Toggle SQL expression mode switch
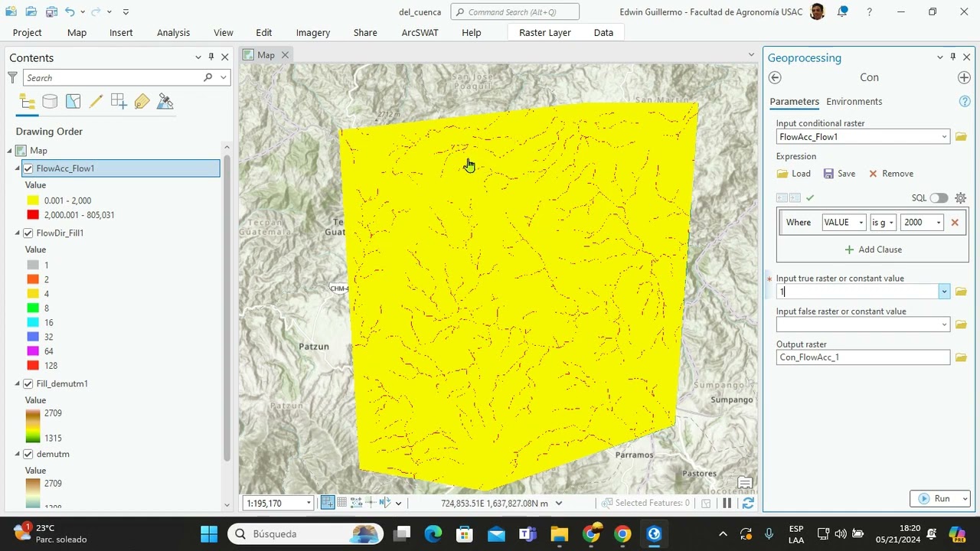Screen dimensions: 980x551 [x=939, y=197]
